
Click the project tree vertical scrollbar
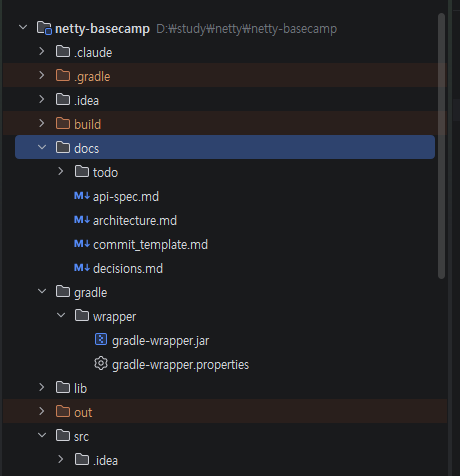point(442,146)
